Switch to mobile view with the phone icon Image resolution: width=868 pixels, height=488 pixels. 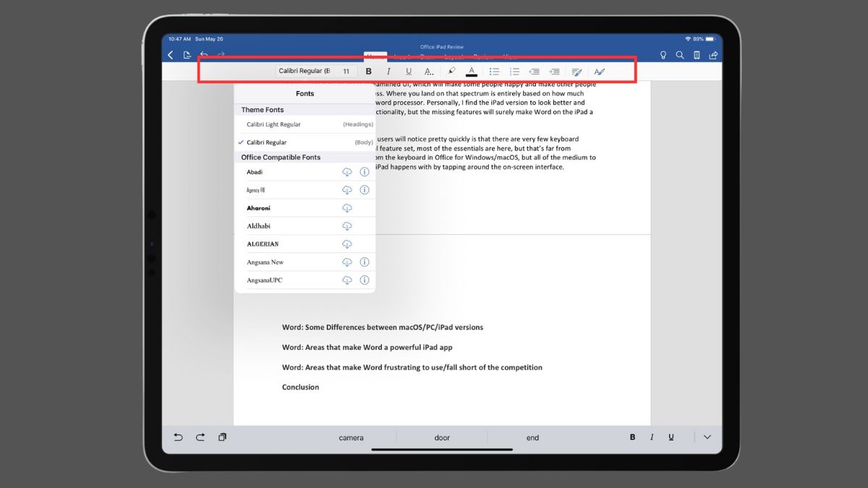(x=697, y=55)
